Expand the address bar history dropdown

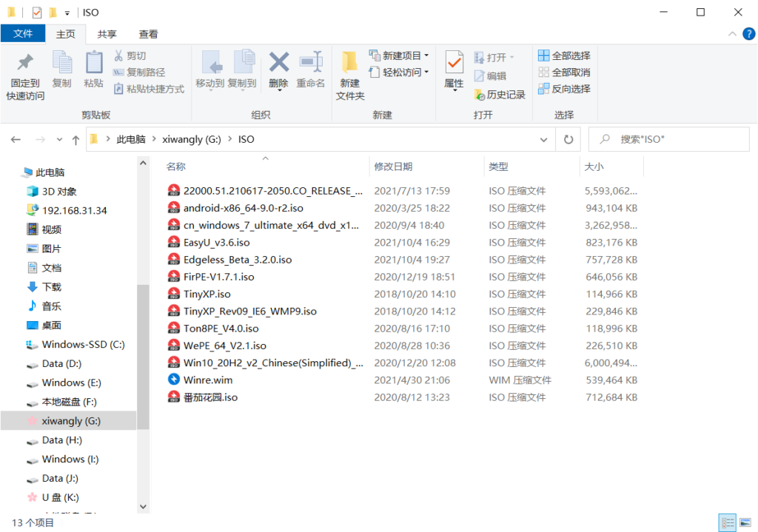(543, 140)
